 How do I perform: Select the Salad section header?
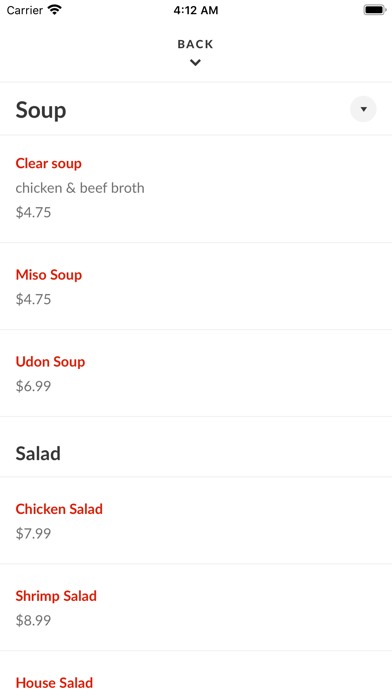click(38, 454)
